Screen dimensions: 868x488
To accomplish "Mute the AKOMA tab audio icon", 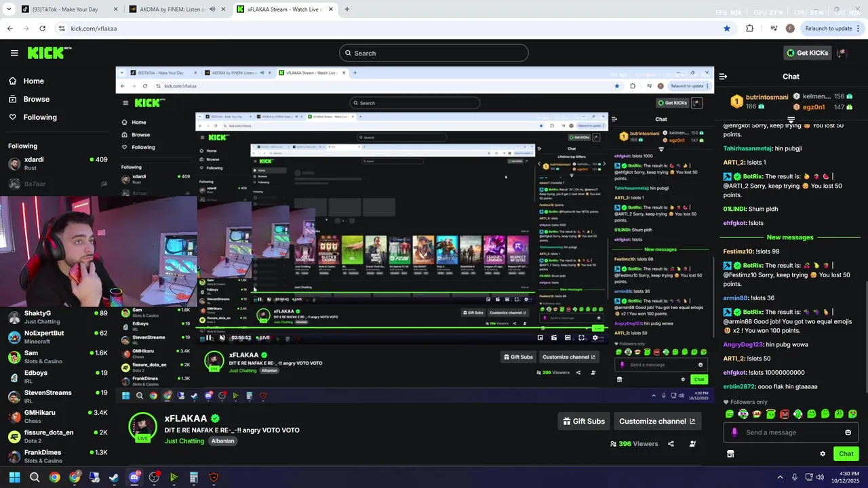I will click(212, 9).
